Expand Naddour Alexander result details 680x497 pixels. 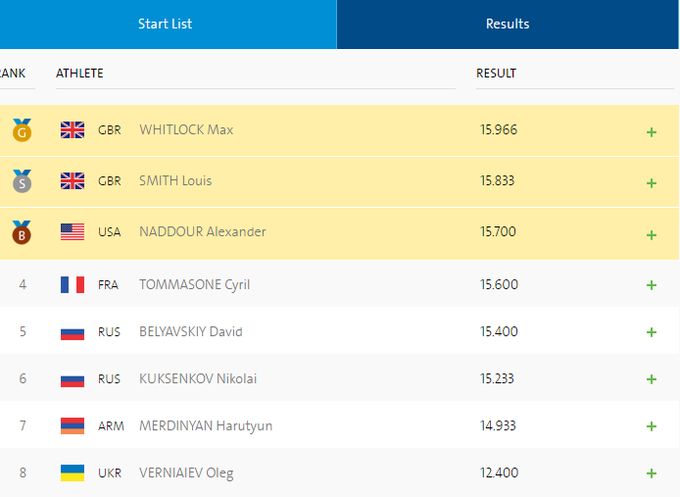click(x=651, y=235)
